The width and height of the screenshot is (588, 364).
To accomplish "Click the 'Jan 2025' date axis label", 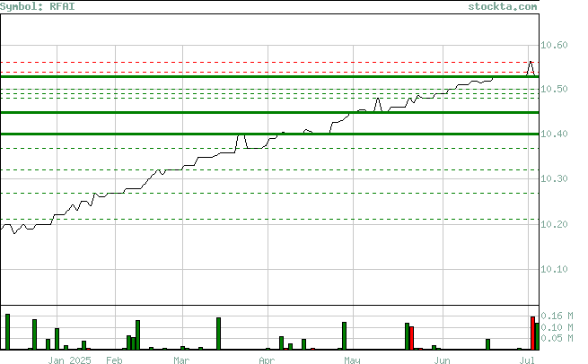I will point(69,360).
